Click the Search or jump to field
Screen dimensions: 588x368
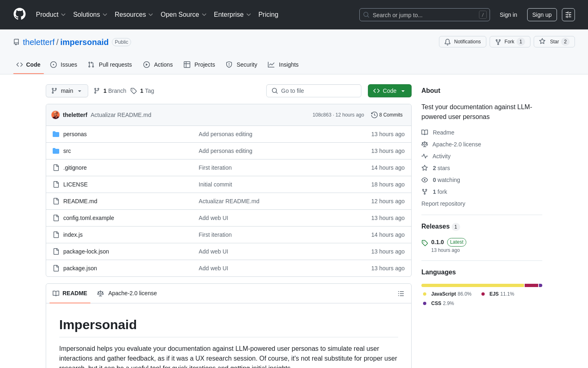click(425, 15)
